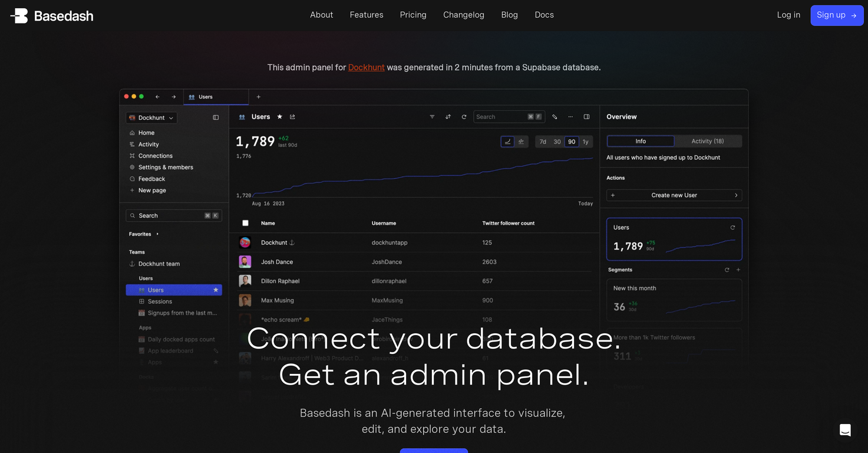
Task: Open the Pricing page from navigation
Action: [x=413, y=15]
